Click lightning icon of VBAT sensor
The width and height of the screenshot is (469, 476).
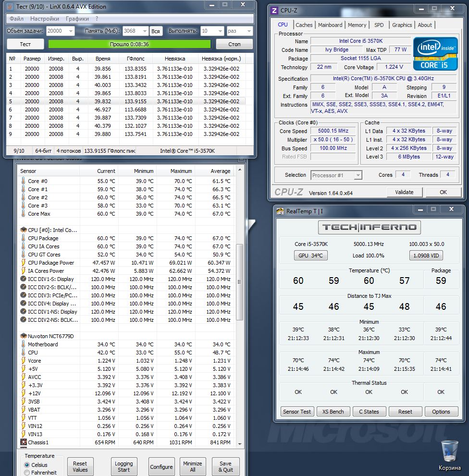click(x=24, y=410)
